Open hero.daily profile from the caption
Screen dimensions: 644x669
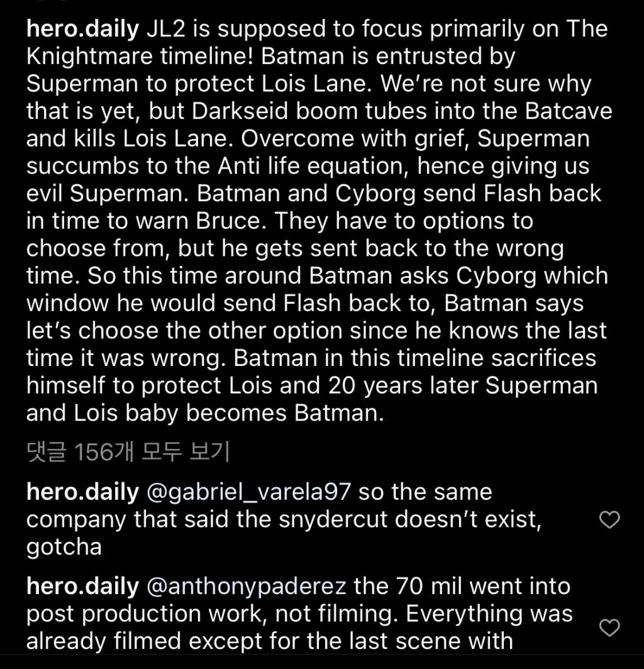pyautogui.click(x=83, y=30)
